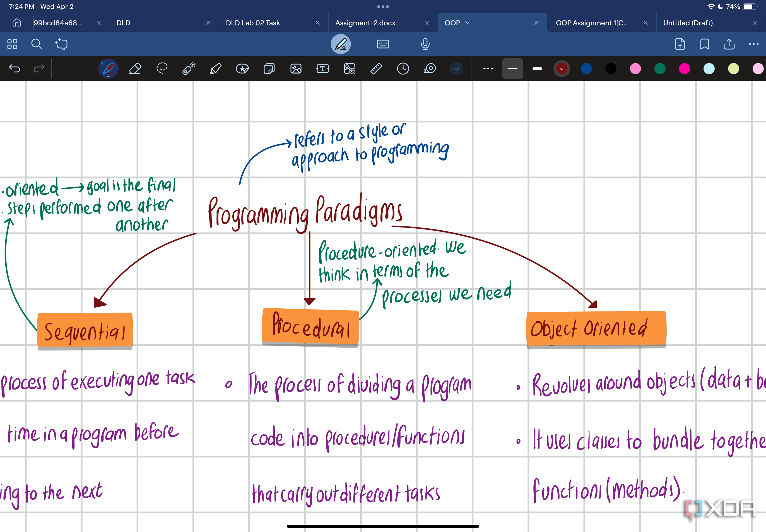766x532 pixels.
Task: Tap the battery 74% status indicator
Action: tap(741, 7)
